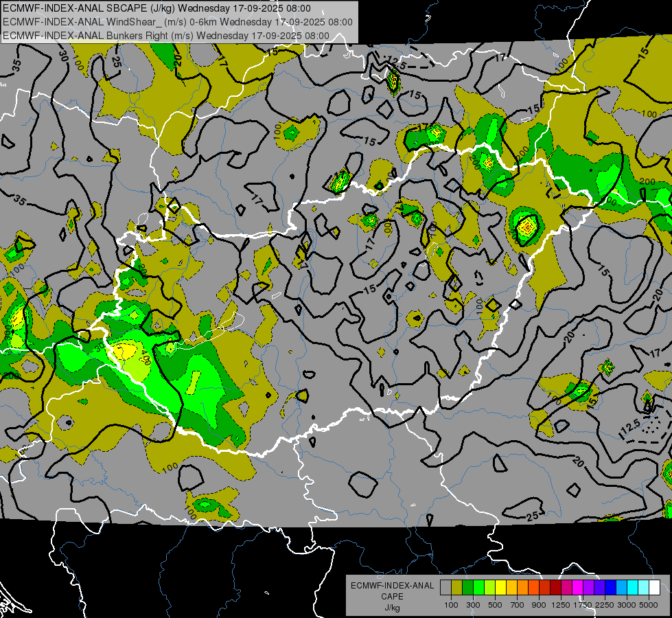672x618 pixels.
Task: Click the legend value 3000
Action: click(627, 605)
